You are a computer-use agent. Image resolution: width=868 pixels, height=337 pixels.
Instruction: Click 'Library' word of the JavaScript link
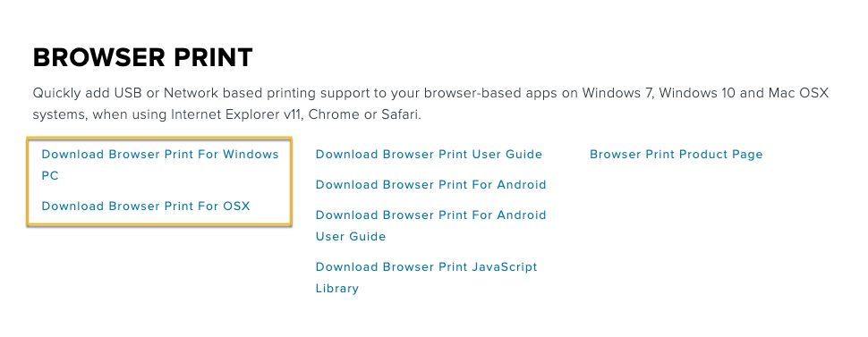pyautogui.click(x=337, y=289)
